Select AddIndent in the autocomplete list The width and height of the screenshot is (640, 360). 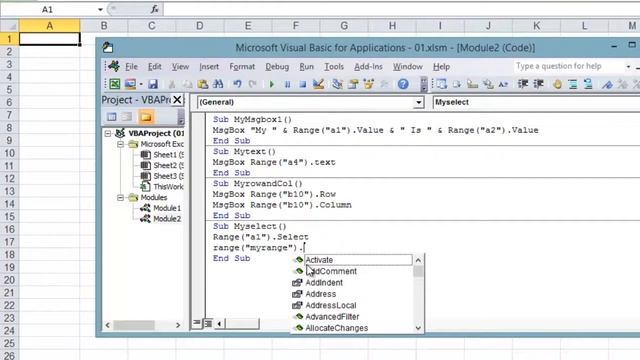(x=324, y=283)
